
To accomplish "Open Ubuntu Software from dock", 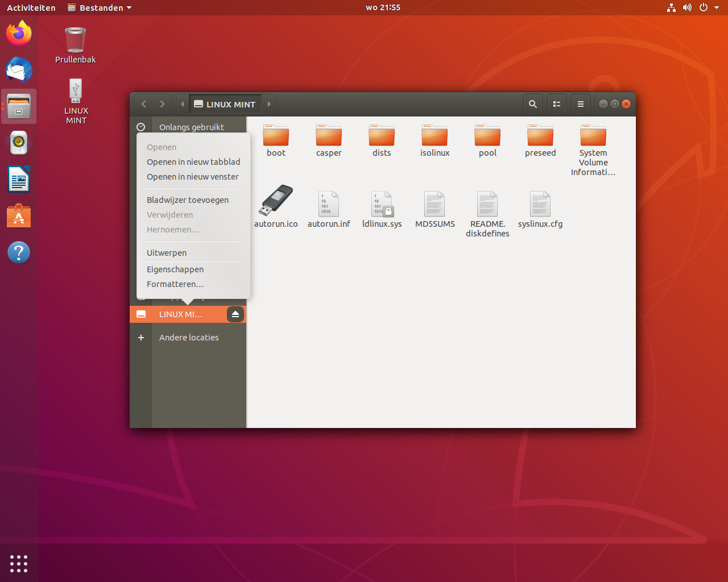I will click(x=19, y=216).
